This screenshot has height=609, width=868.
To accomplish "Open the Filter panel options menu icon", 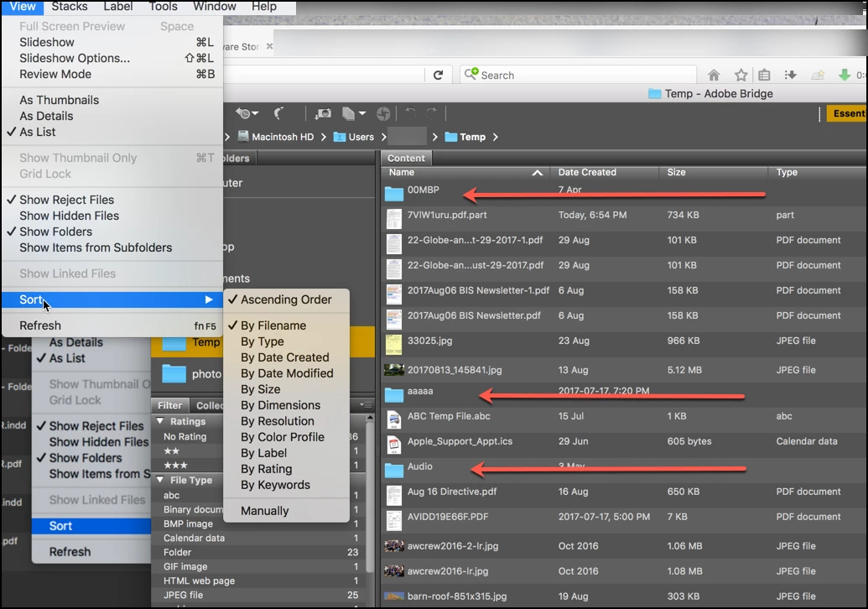I will (x=366, y=404).
